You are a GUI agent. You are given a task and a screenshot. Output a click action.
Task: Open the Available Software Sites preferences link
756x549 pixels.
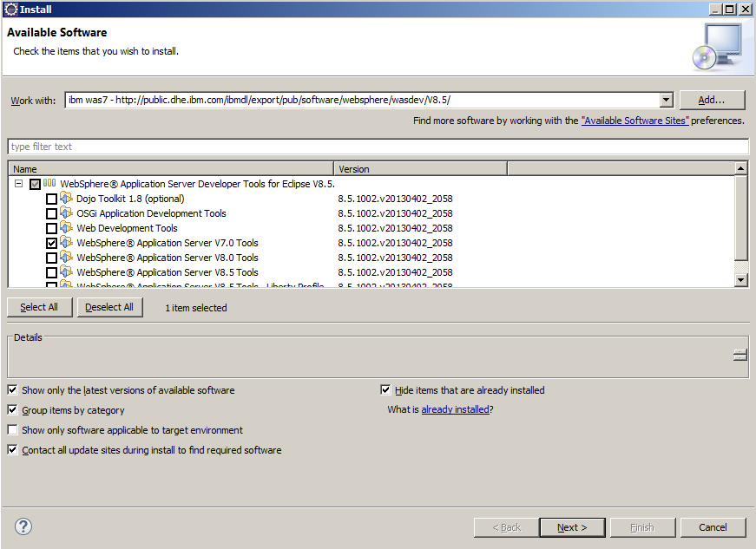(x=635, y=121)
